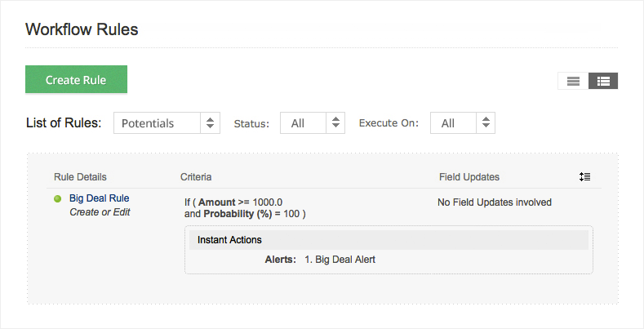
Task: Click the Alerts label
Action: click(280, 260)
